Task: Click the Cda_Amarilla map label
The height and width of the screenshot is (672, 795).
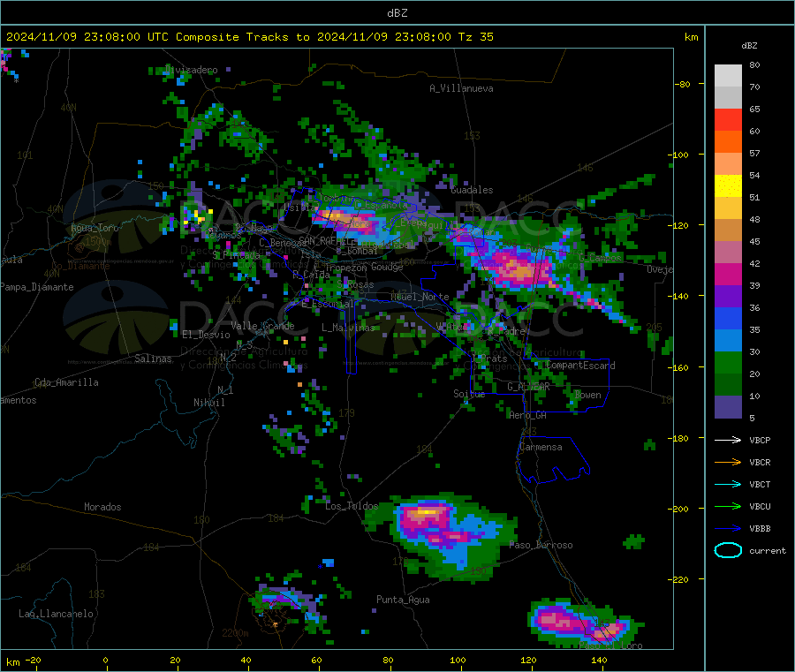Action: coord(66,382)
